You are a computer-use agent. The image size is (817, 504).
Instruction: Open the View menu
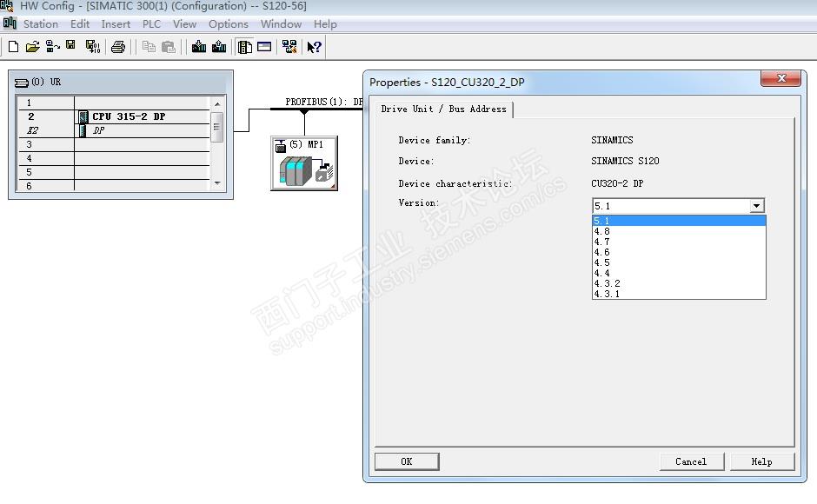(x=184, y=24)
